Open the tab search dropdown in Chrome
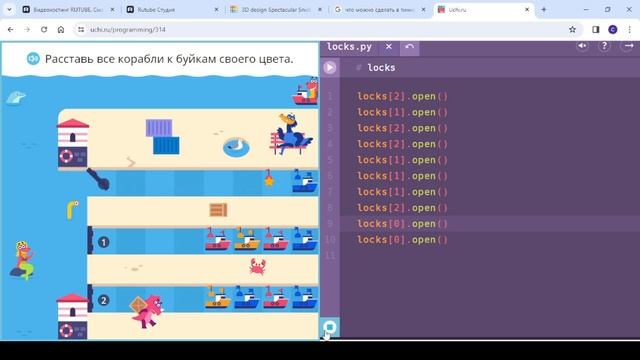 (9, 9)
